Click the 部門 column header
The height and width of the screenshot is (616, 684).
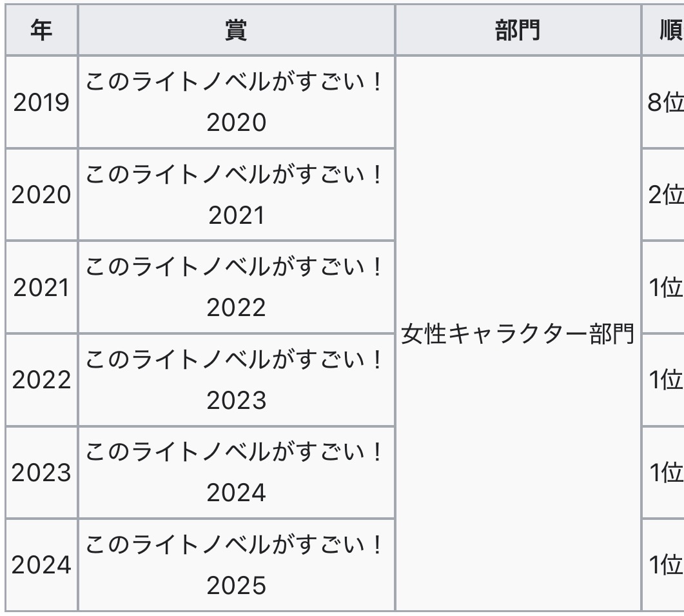(518, 31)
